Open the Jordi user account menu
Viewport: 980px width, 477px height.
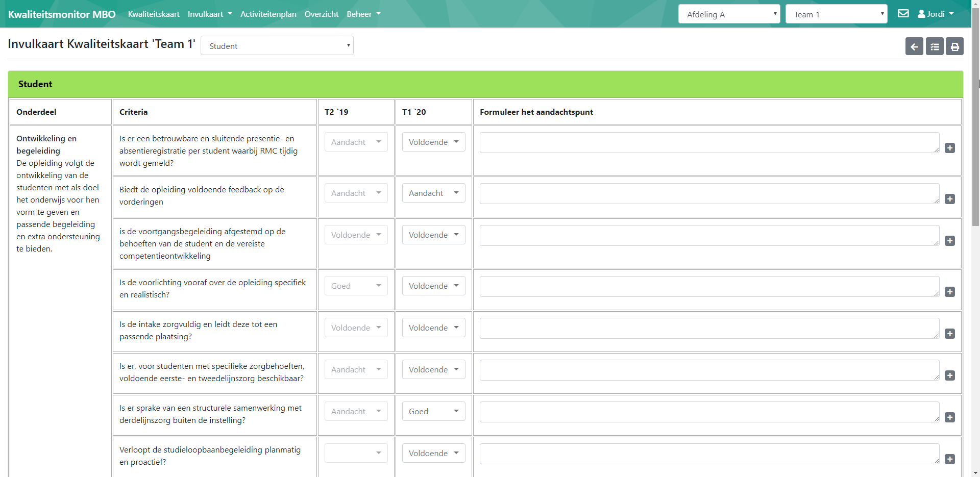point(936,14)
